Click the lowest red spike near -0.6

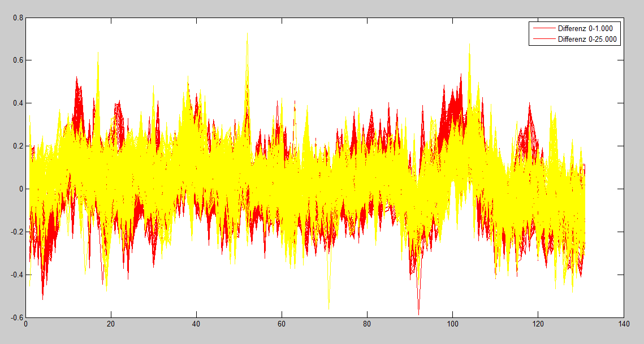[x=418, y=312]
